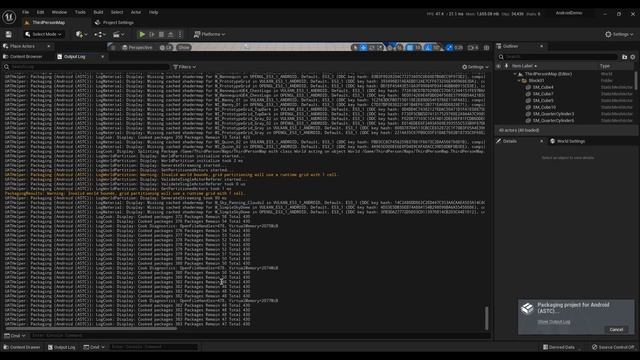Select the viewport Rotate tool icon
Screen dimensions: 640x360
click(x=372, y=47)
